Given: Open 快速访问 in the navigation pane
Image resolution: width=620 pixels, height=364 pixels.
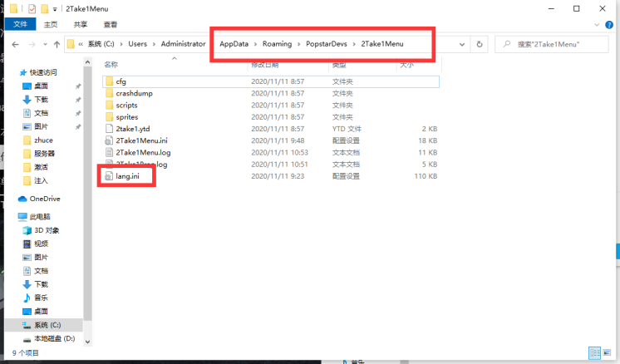Looking at the screenshot, I should coord(38,72).
